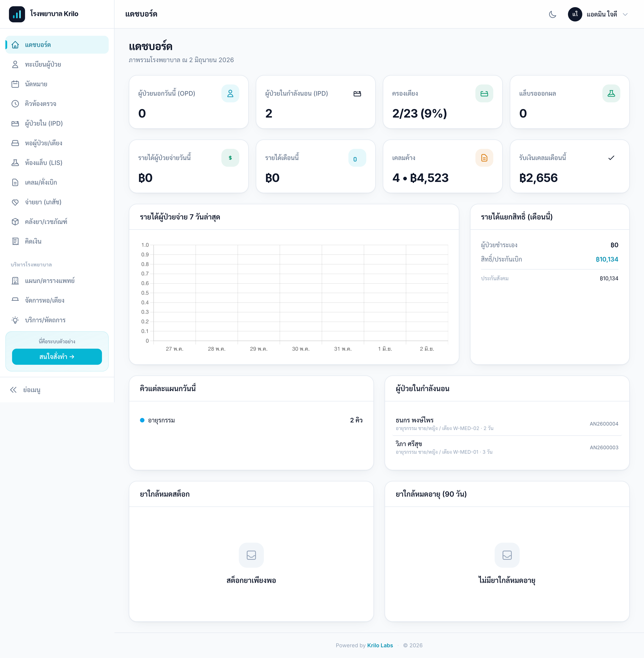644x658 pixels.
Task: Click the OPD card person icon
Action: pyautogui.click(x=230, y=93)
